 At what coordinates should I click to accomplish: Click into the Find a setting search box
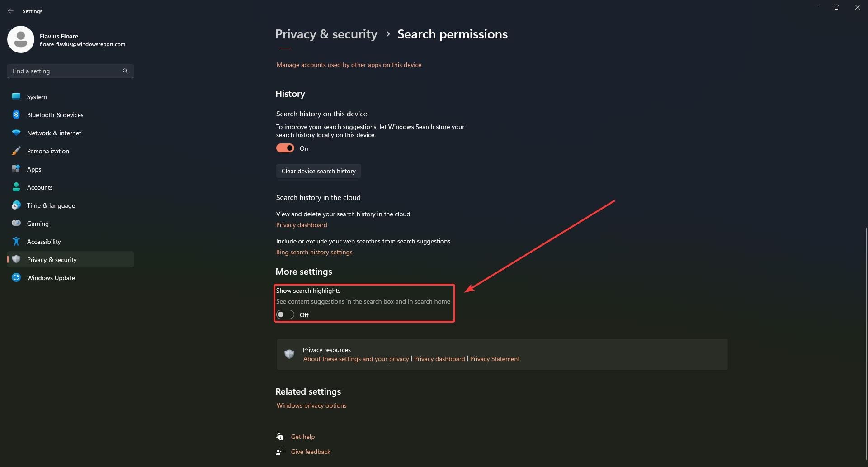(x=71, y=71)
